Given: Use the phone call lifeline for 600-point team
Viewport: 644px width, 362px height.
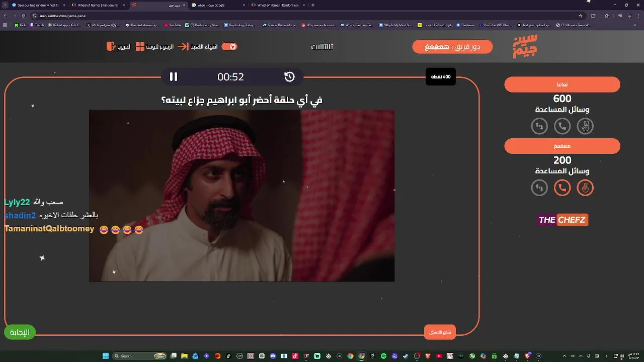Looking at the screenshot, I should point(562,126).
